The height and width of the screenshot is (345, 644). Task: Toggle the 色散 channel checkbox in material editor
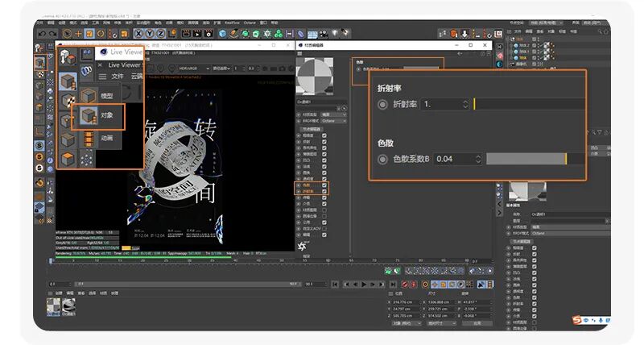coord(324,185)
